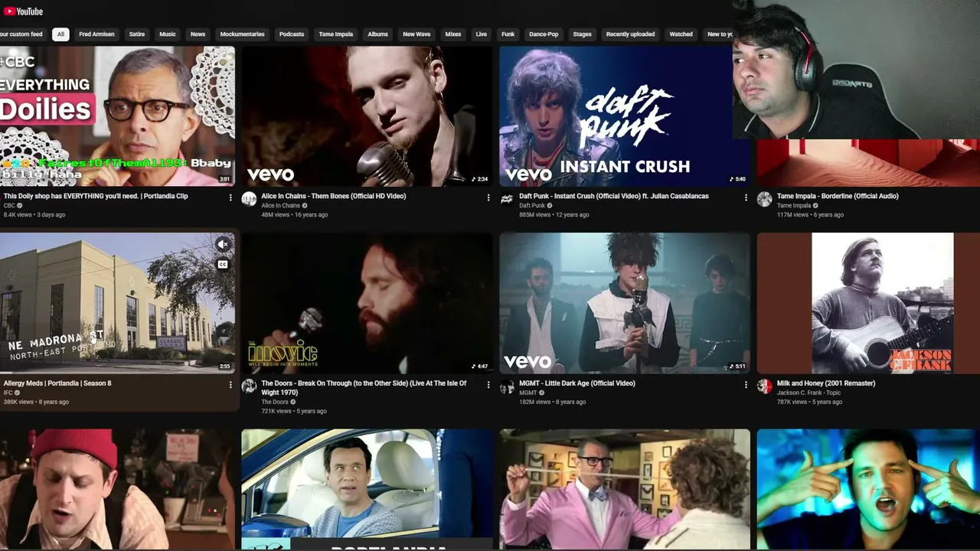
Task: Mute the Allergy Meds preview audio
Action: pyautogui.click(x=223, y=245)
